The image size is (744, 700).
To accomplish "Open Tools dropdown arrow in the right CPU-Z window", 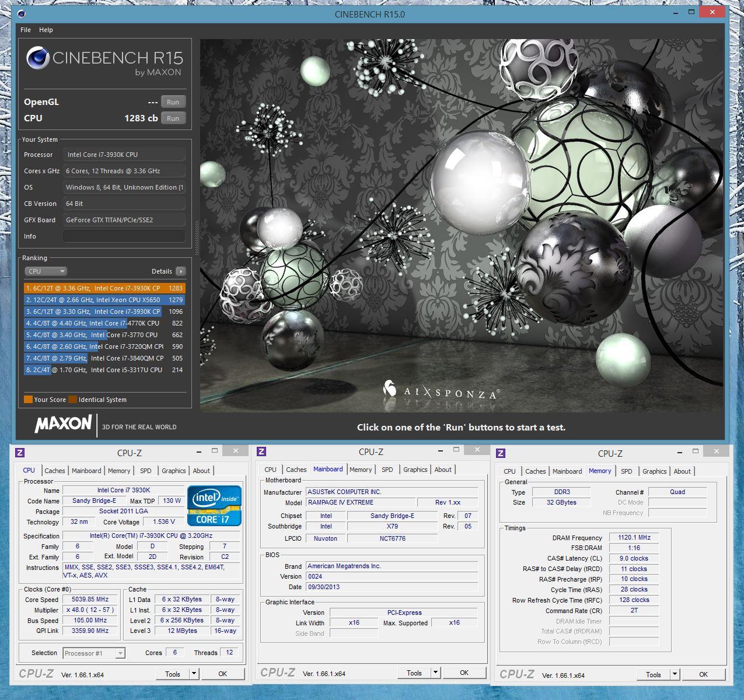I will 675,674.
